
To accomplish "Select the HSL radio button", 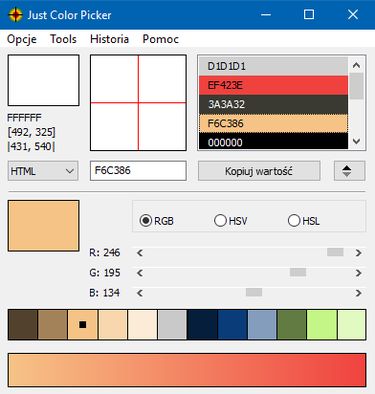I will (x=304, y=221).
